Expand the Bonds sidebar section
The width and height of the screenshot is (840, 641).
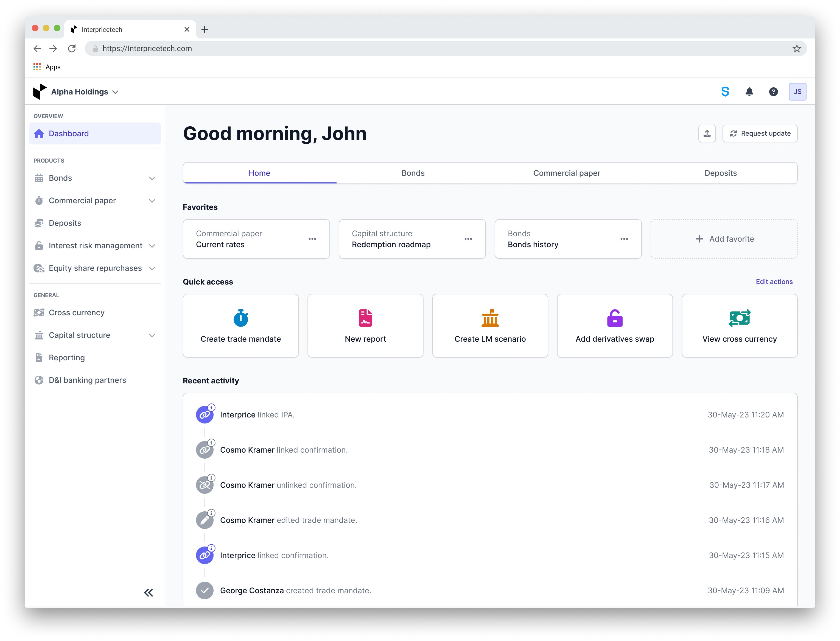coord(152,178)
